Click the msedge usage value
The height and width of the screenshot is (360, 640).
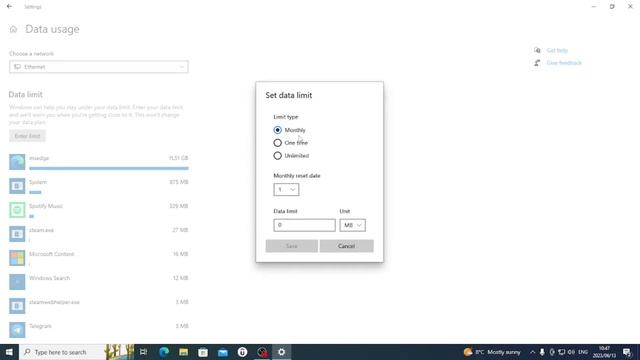coord(178,158)
